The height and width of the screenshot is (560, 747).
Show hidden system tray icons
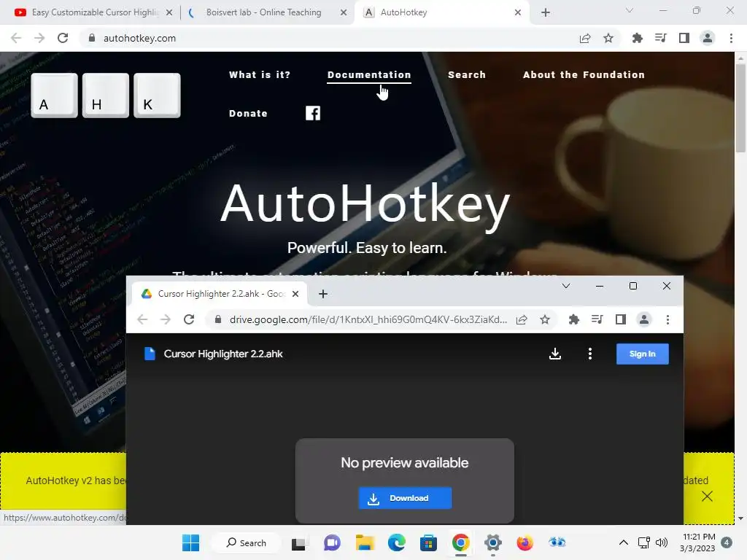[x=623, y=542]
